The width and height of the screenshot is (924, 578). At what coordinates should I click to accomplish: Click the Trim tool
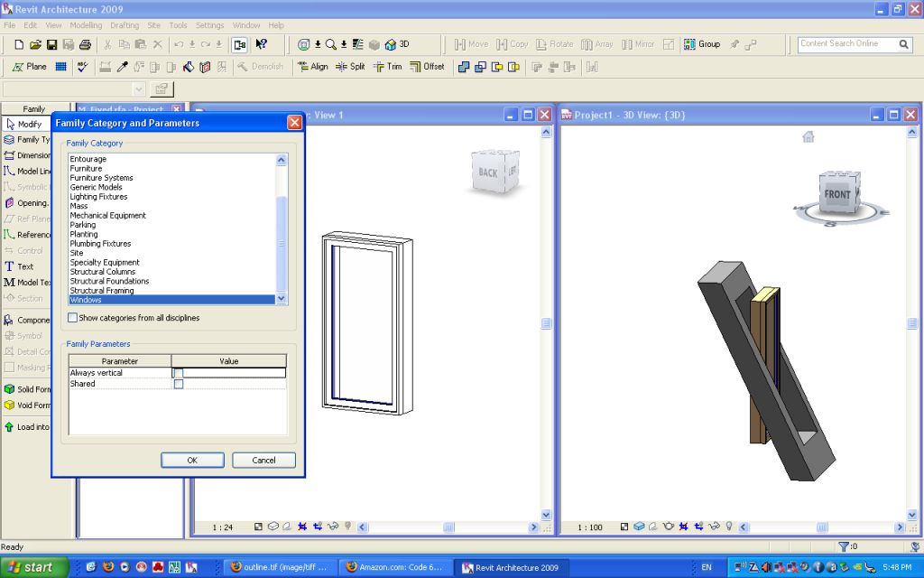click(x=387, y=67)
